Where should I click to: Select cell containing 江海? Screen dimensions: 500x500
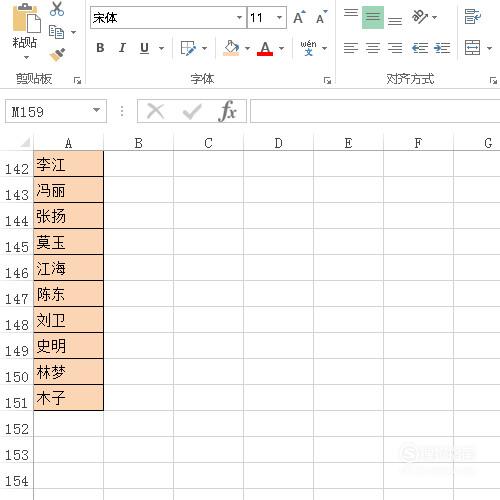69,268
